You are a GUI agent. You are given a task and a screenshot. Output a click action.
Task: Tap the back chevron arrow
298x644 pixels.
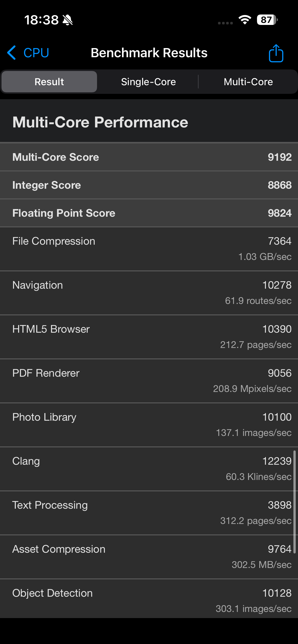click(x=12, y=53)
